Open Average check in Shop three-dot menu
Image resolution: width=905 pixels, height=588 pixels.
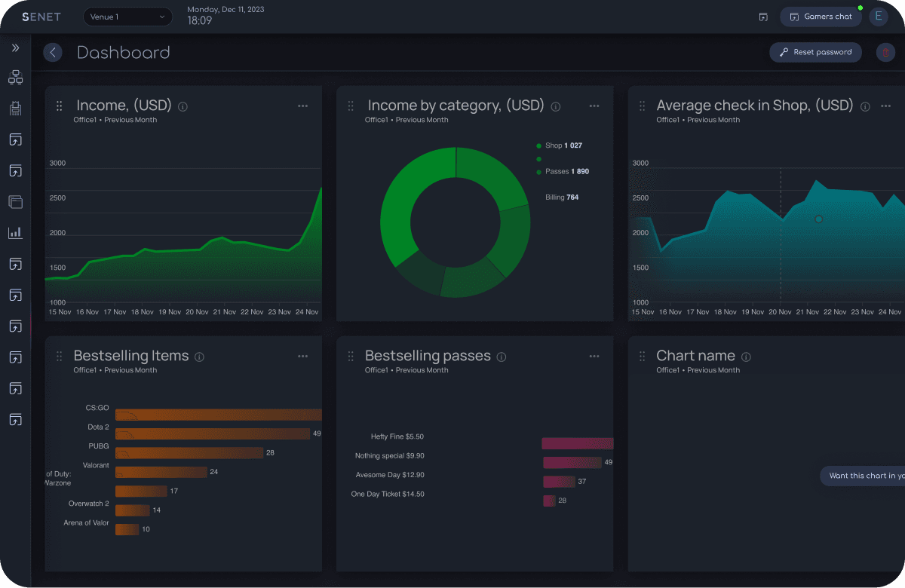885,106
